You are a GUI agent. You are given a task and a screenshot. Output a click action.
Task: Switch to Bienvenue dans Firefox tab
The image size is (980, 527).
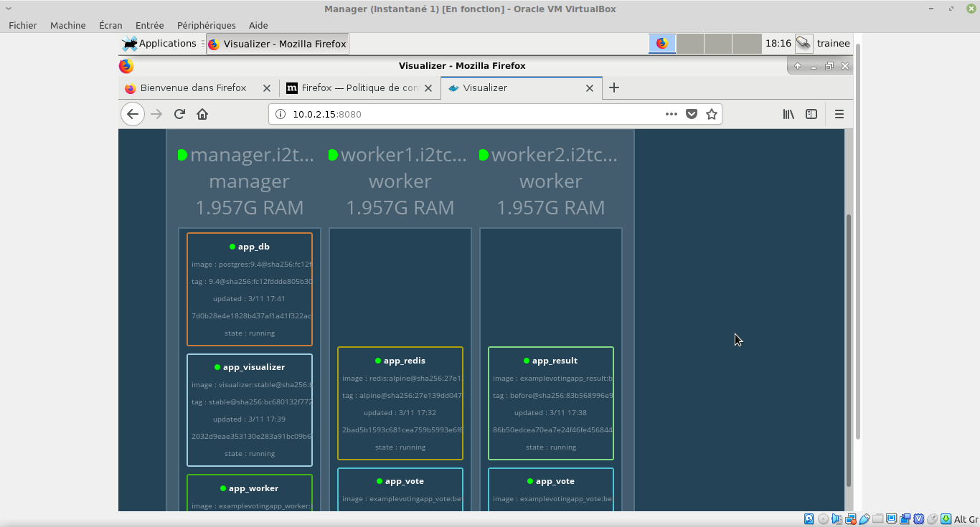tap(192, 88)
